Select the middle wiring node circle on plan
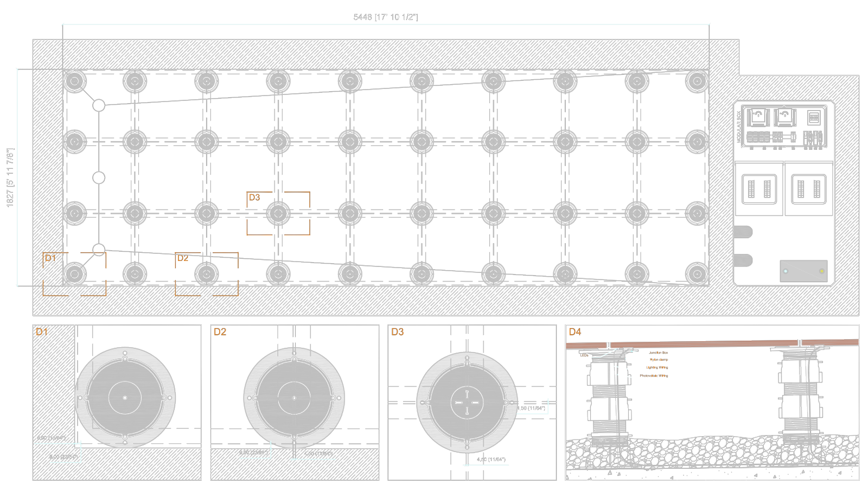This screenshot has height=497, width=868. pyautogui.click(x=99, y=177)
